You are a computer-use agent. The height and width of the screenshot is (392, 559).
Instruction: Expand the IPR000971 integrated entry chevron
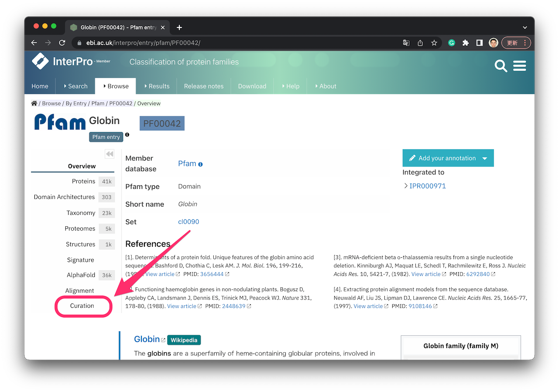click(406, 186)
